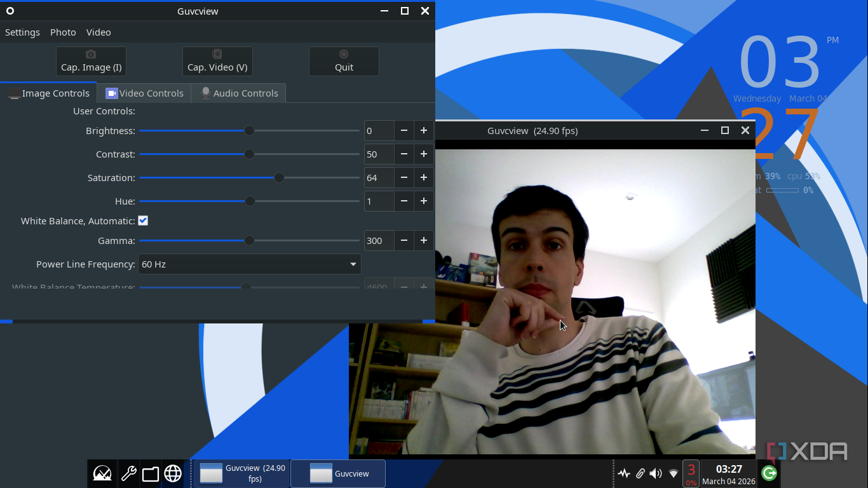Maximize the Guvcview (24.90 fps) video window
This screenshot has height=488, width=868.
pyautogui.click(x=724, y=130)
